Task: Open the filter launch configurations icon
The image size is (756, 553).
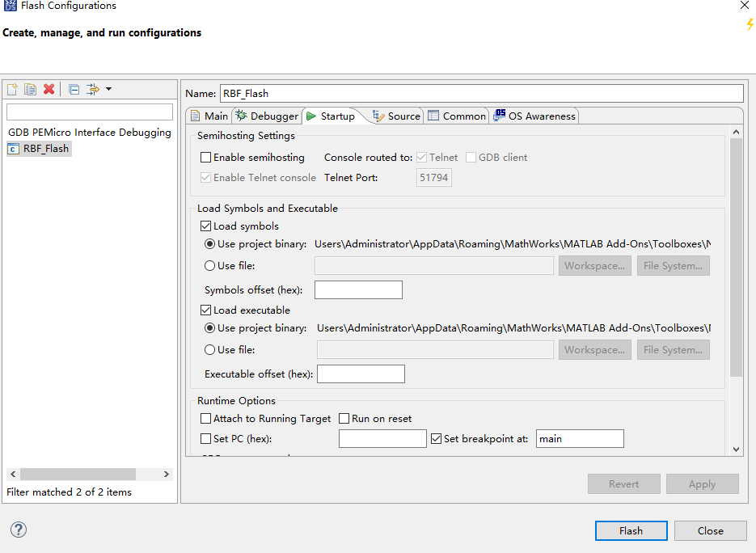Action: [93, 90]
